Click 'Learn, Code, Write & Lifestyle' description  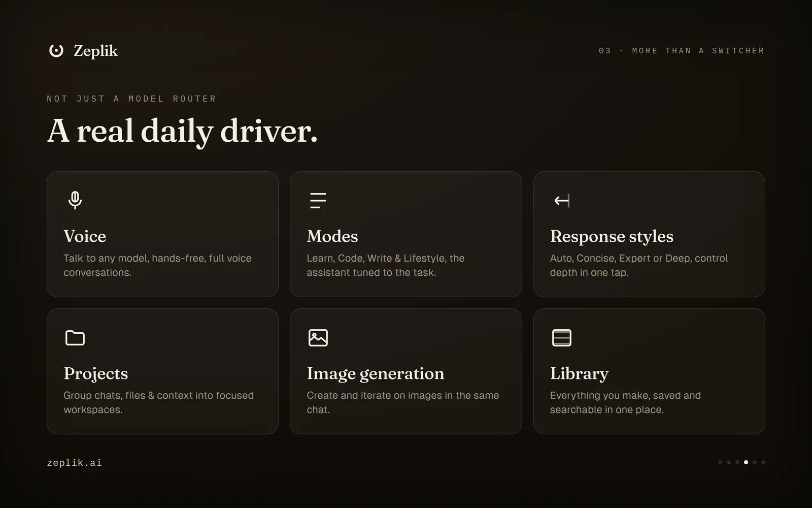point(386,265)
